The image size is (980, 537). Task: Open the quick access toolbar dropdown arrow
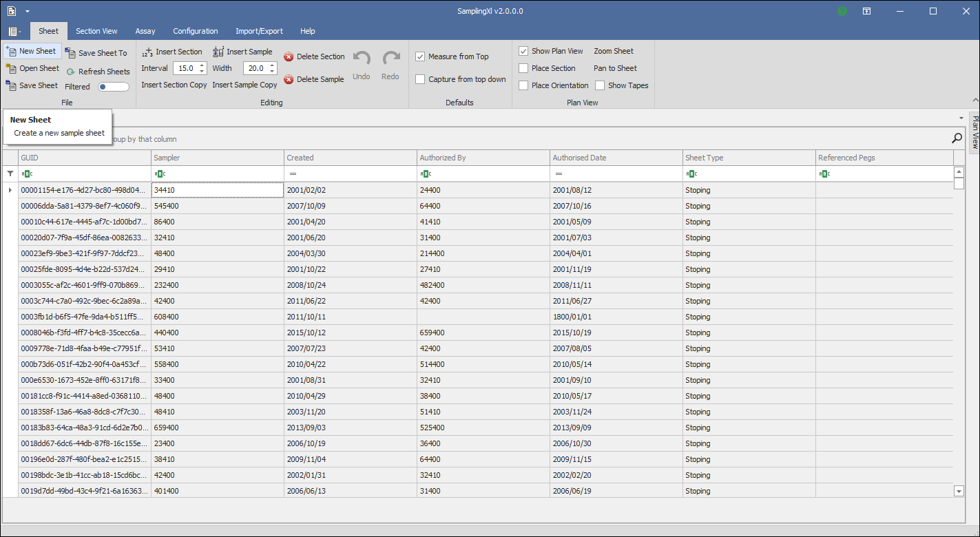[x=28, y=11]
